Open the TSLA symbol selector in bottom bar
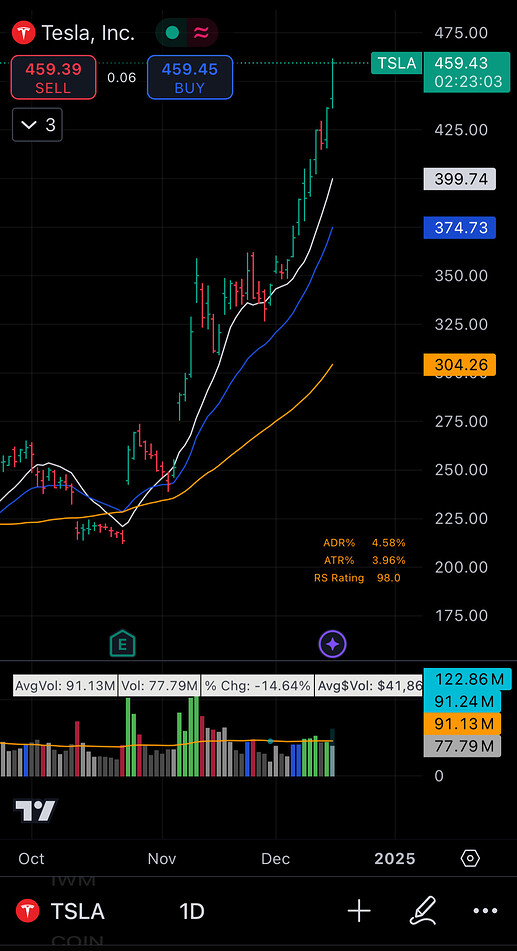Screen dimensions: 517x951 tap(59, 911)
